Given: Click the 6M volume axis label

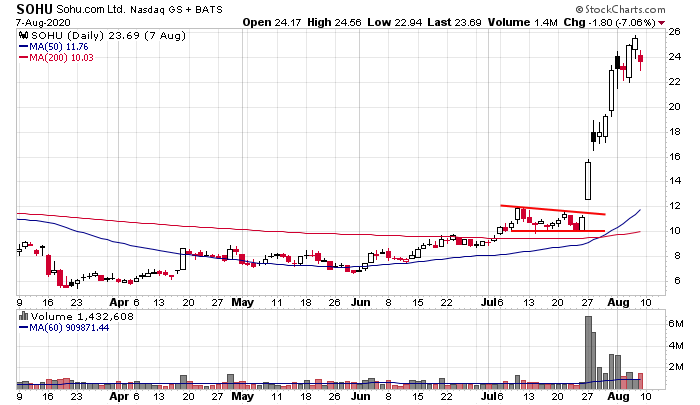Looking at the screenshot, I should click(x=676, y=323).
